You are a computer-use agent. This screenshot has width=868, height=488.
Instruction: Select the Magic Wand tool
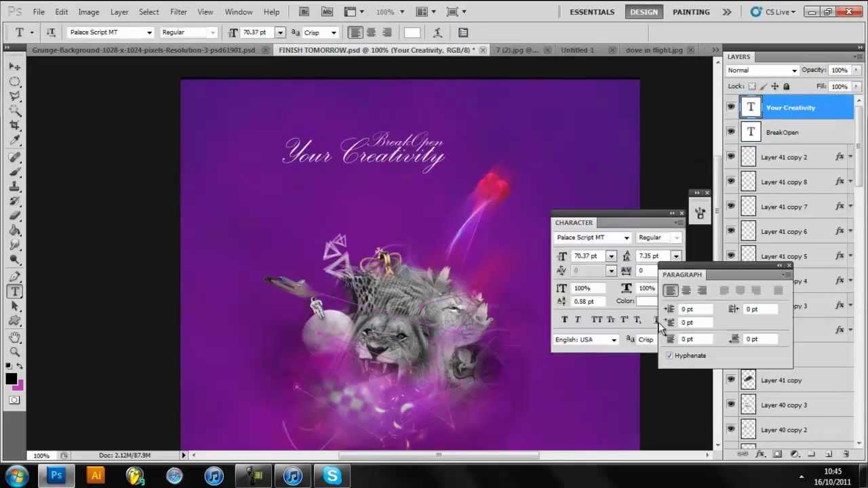[14, 111]
